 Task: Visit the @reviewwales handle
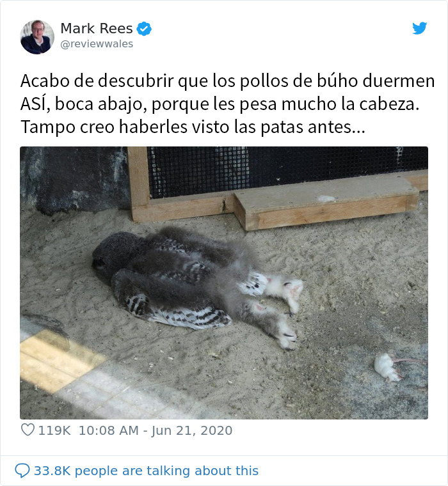[97, 44]
